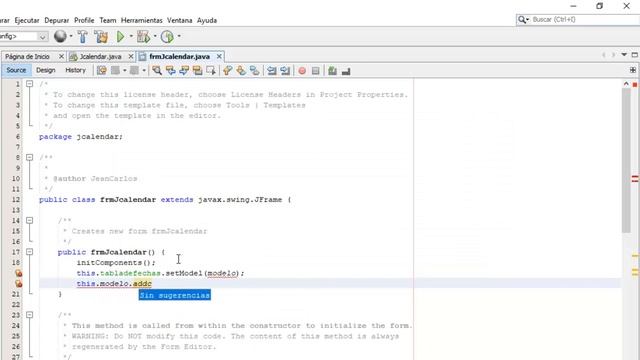Switch to Jcalendar.java tab
The image size is (640, 360).
(x=100, y=56)
